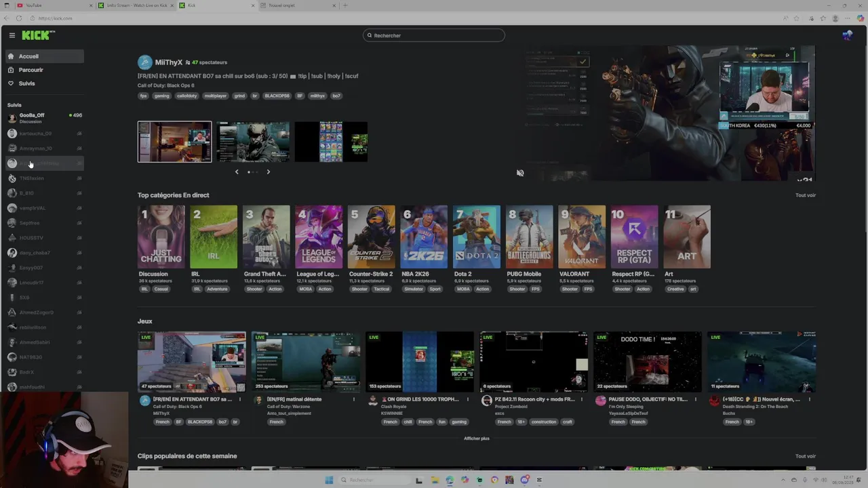Select Adventure tag under IRL
Viewport: 868px width, 488px height.
pos(218,289)
